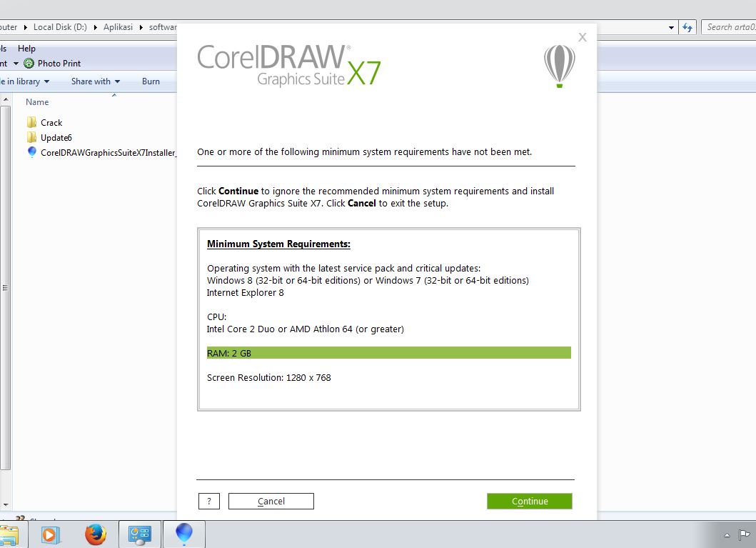Open help with the question mark button

pyautogui.click(x=208, y=502)
